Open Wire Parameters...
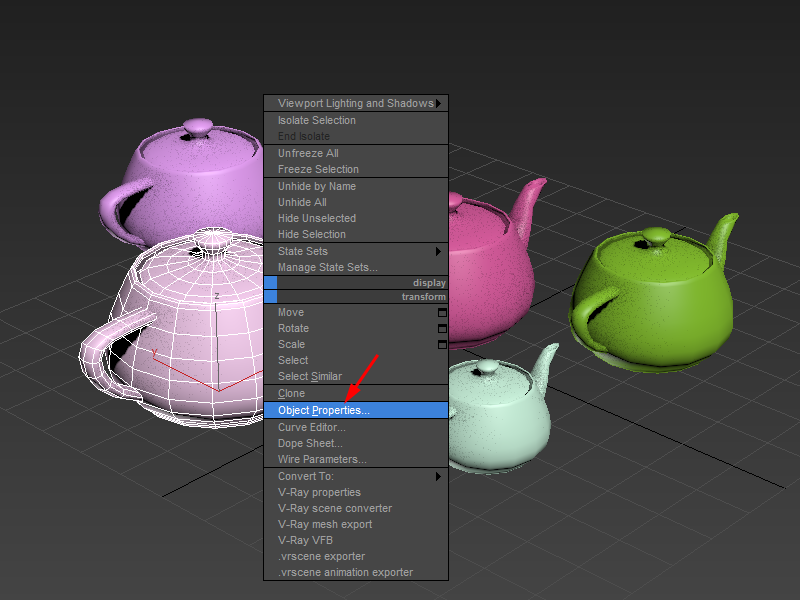Viewport: 800px width, 600px height. 356,459
